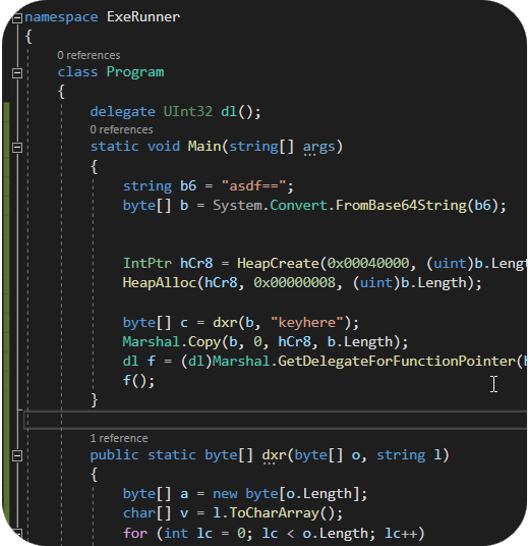Collapse the dxr method block
Image resolution: width=529 pixels, height=546 pixels.
(17, 456)
